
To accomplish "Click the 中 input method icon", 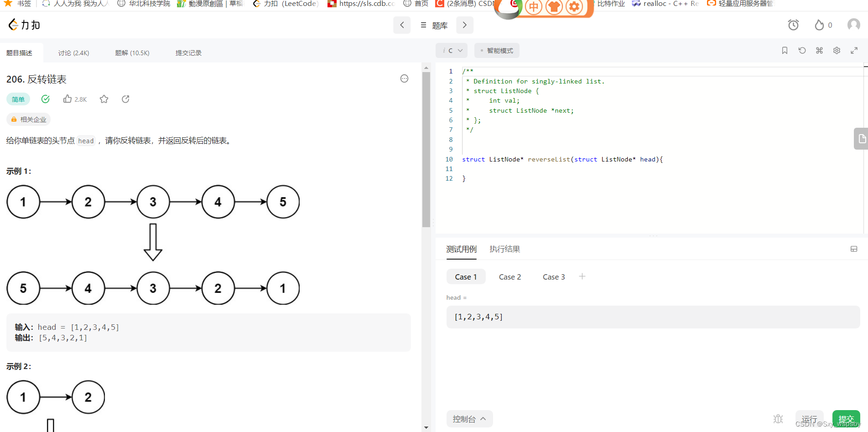I will (533, 7).
